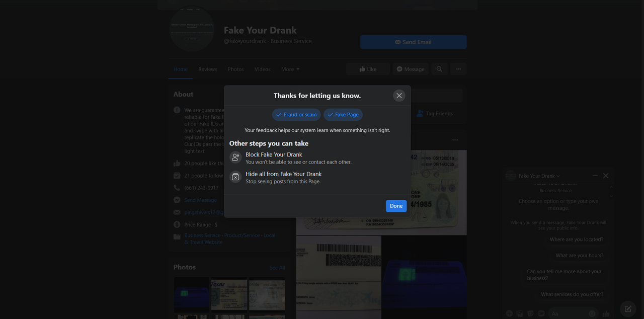Click the new message compose icon

point(627,308)
